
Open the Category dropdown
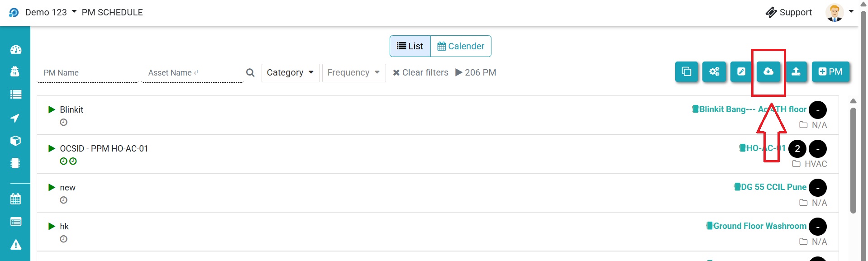tap(290, 72)
